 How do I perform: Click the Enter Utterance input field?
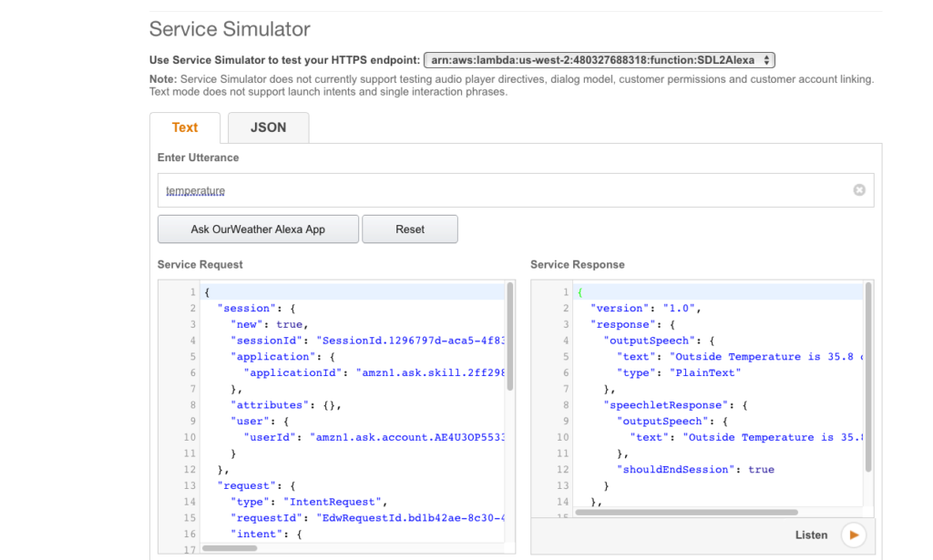click(516, 190)
